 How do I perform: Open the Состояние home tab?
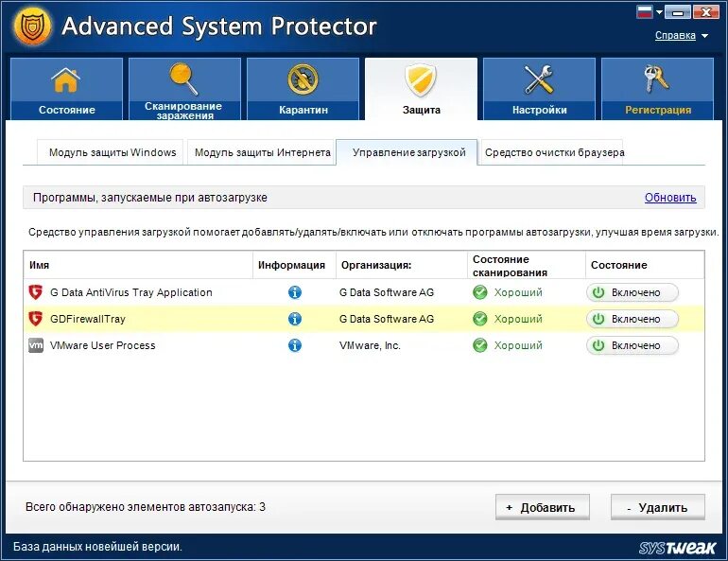point(66,89)
